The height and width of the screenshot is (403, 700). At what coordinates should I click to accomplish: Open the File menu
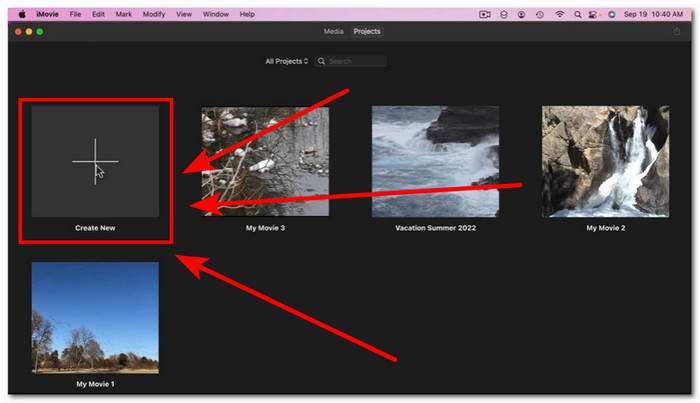click(75, 14)
